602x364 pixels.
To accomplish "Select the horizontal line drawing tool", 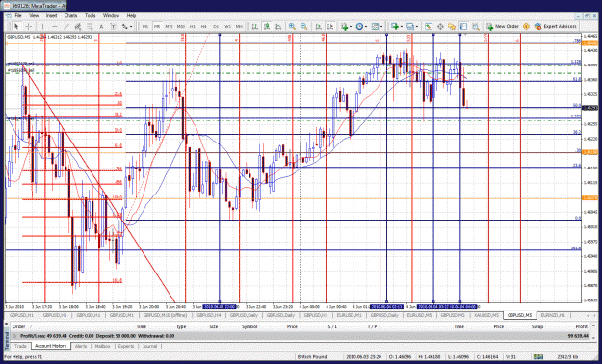I will [x=55, y=27].
